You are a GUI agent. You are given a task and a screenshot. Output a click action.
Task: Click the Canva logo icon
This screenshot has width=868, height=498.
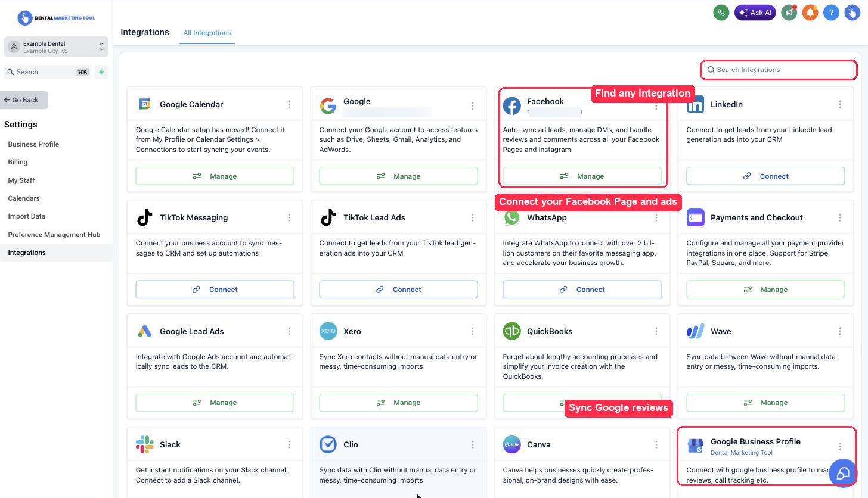point(511,444)
